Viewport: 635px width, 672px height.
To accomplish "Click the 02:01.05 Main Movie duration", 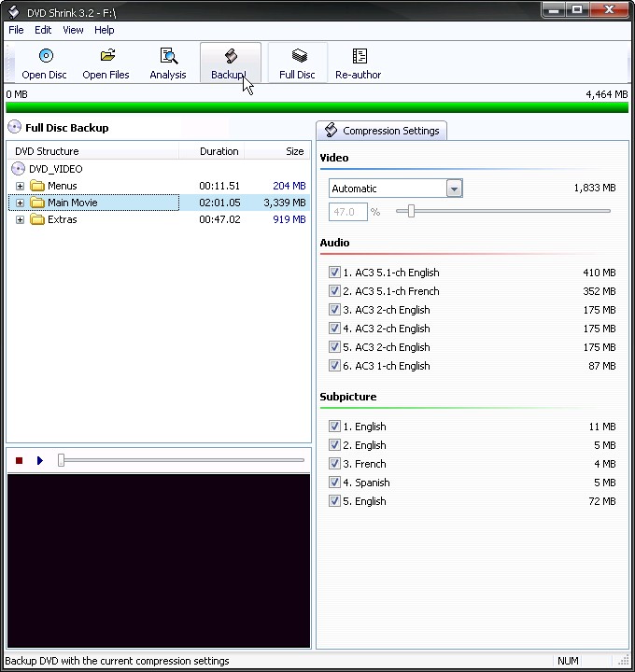I will click(x=219, y=203).
